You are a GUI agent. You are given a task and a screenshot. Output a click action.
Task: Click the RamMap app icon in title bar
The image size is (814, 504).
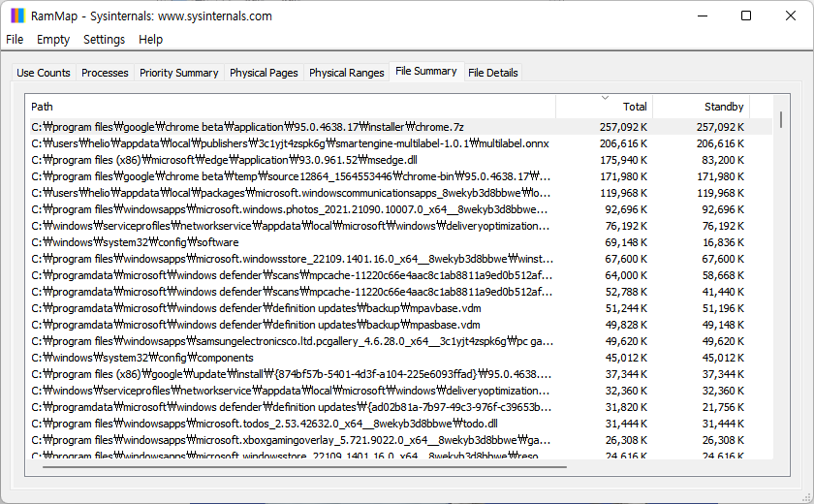click(17, 16)
